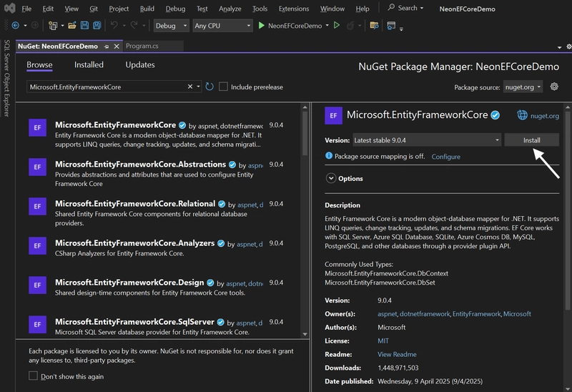Switch to the Installed tab
This screenshot has height=392, width=572.
click(x=89, y=64)
